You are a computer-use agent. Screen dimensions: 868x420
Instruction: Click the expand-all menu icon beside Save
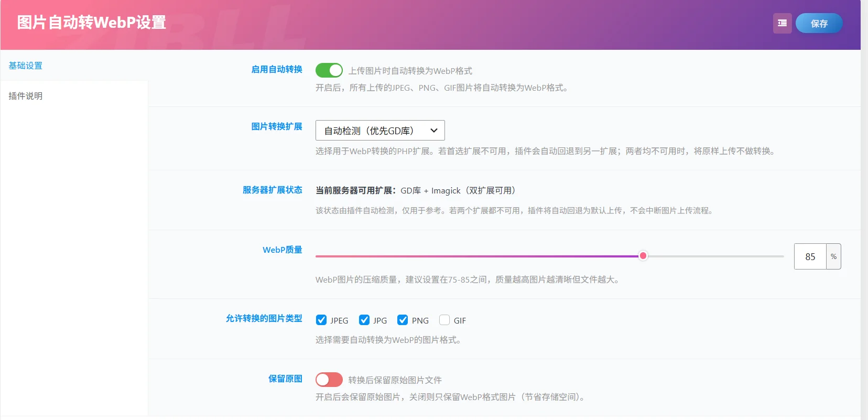[x=782, y=23]
